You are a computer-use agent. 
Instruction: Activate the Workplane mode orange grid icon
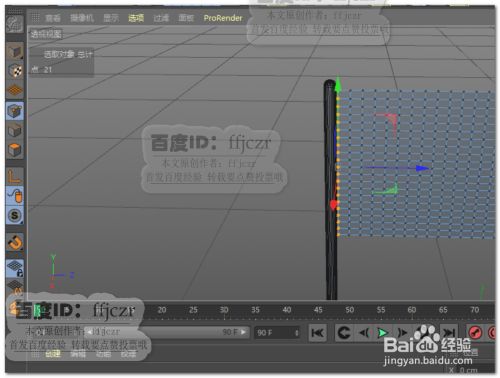[x=14, y=90]
